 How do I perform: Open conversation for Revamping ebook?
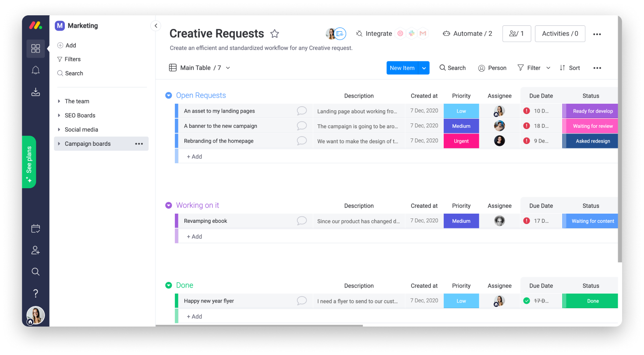coord(302,221)
